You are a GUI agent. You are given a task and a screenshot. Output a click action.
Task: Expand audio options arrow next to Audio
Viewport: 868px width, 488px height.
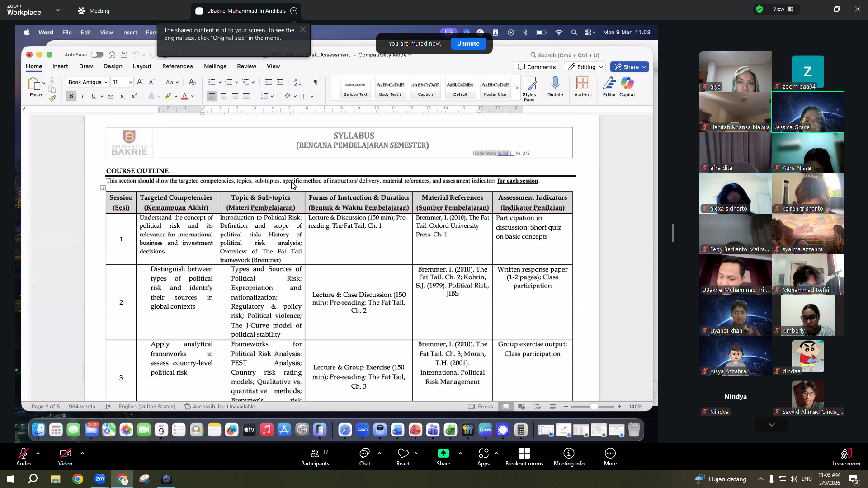pyautogui.click(x=38, y=453)
